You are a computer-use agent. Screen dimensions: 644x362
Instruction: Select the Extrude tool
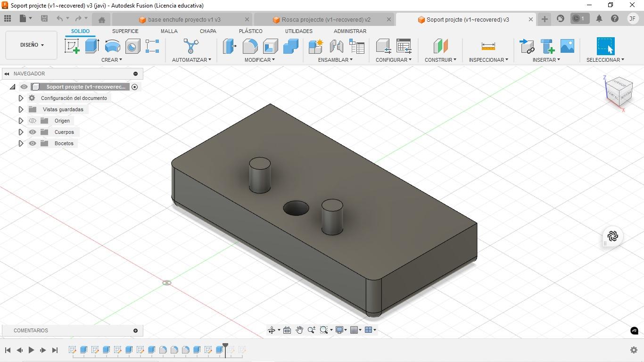tap(92, 46)
